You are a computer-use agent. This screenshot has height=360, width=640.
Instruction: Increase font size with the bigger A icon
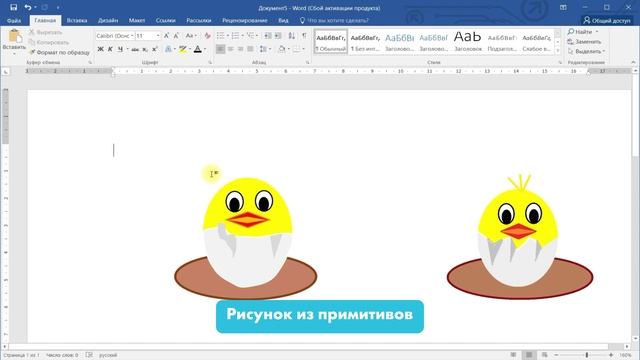click(167, 36)
